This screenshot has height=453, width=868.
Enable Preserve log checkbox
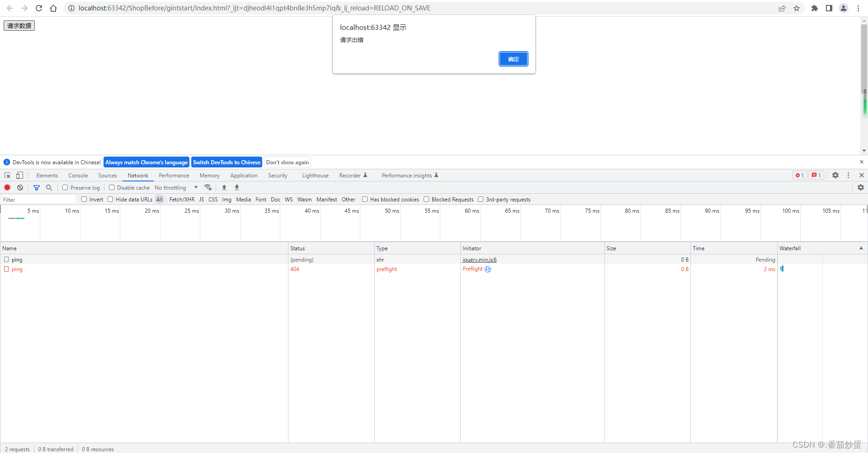point(65,187)
